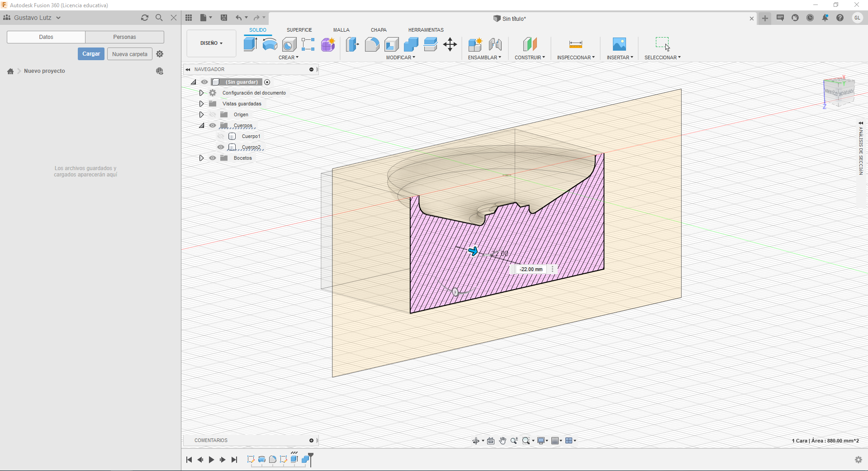
Task: Click the Save icon in toolbar
Action: click(224, 18)
